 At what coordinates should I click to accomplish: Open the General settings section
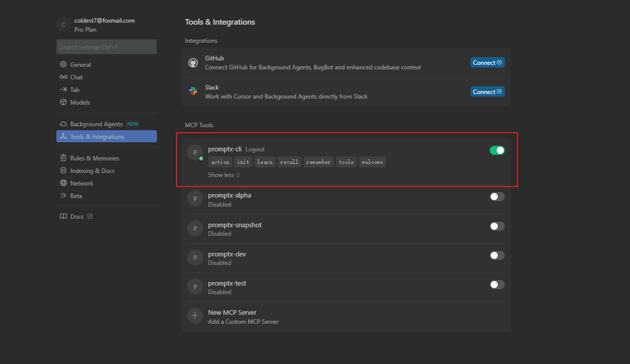click(x=107, y=64)
